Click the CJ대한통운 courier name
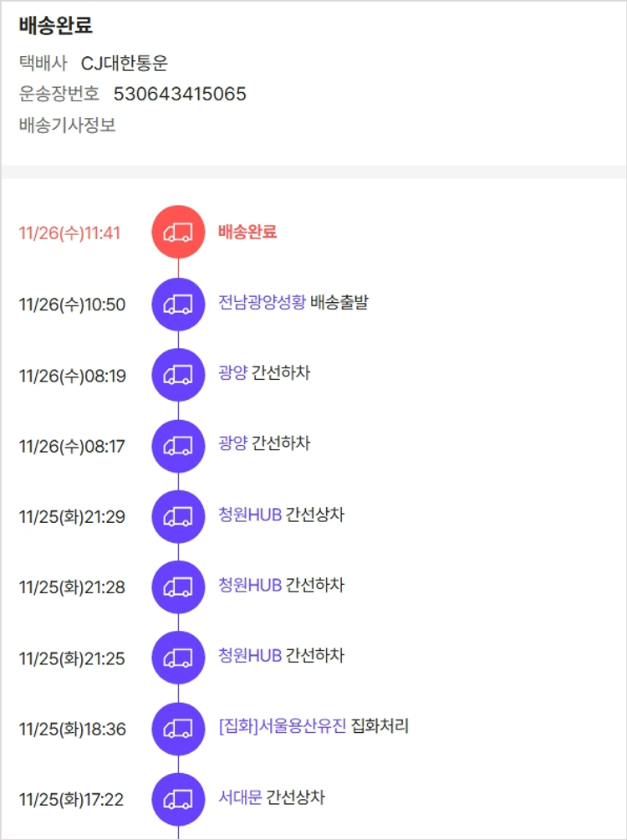This screenshot has height=840, width=627. pos(125,63)
